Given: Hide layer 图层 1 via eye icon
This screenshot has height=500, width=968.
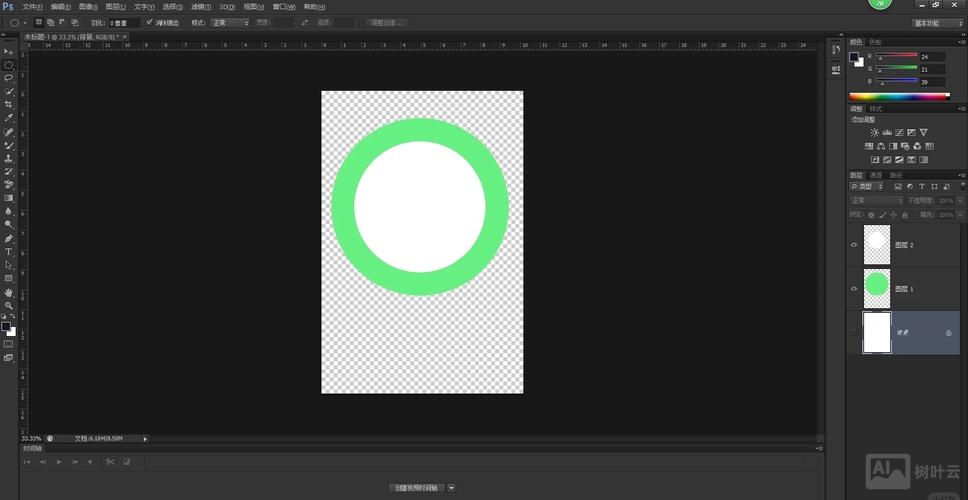Looking at the screenshot, I should tap(854, 289).
